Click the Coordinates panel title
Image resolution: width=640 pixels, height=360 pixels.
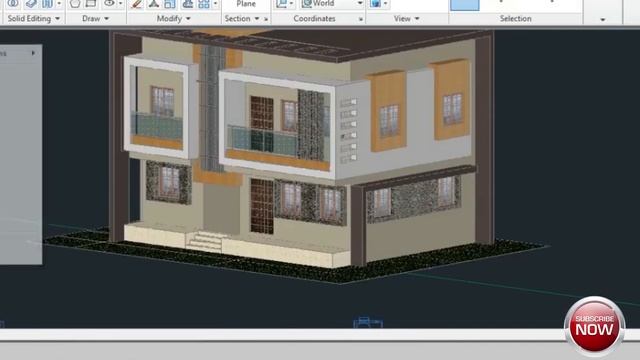pyautogui.click(x=314, y=18)
